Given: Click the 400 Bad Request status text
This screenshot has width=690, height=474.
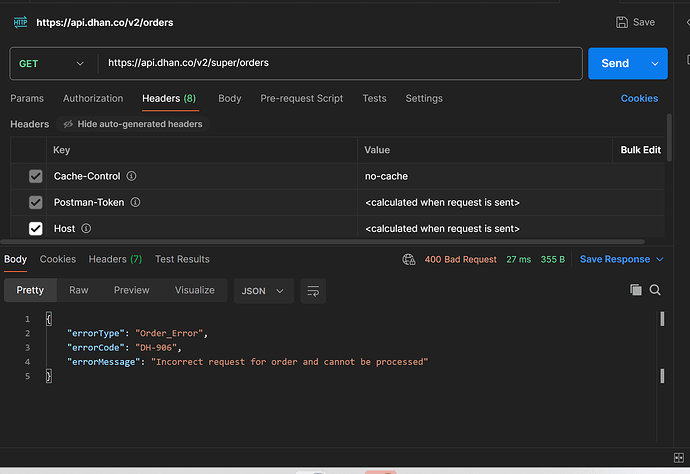Looking at the screenshot, I should 460,259.
